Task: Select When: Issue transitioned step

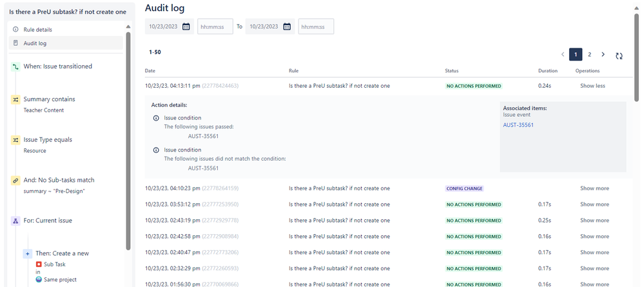Action: [x=57, y=66]
